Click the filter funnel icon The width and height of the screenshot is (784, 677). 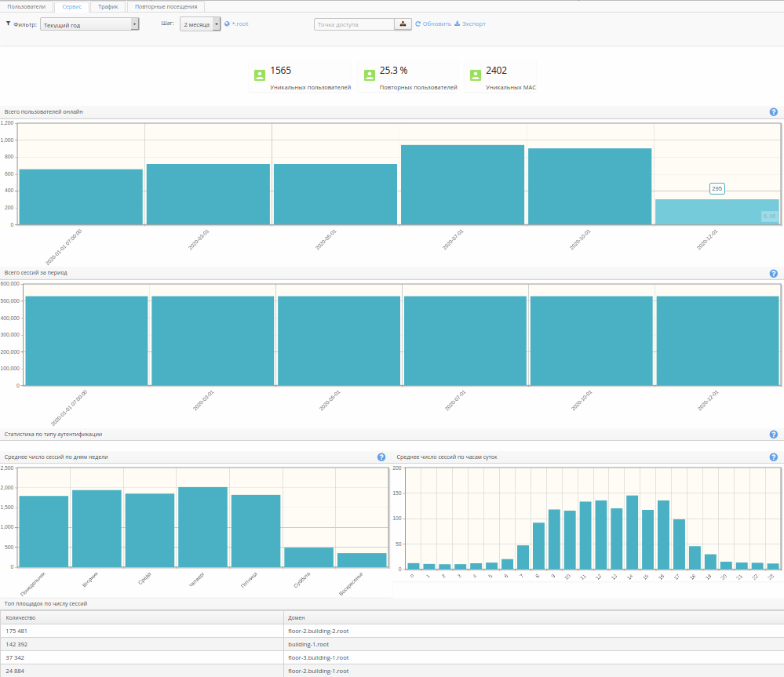click(x=8, y=24)
